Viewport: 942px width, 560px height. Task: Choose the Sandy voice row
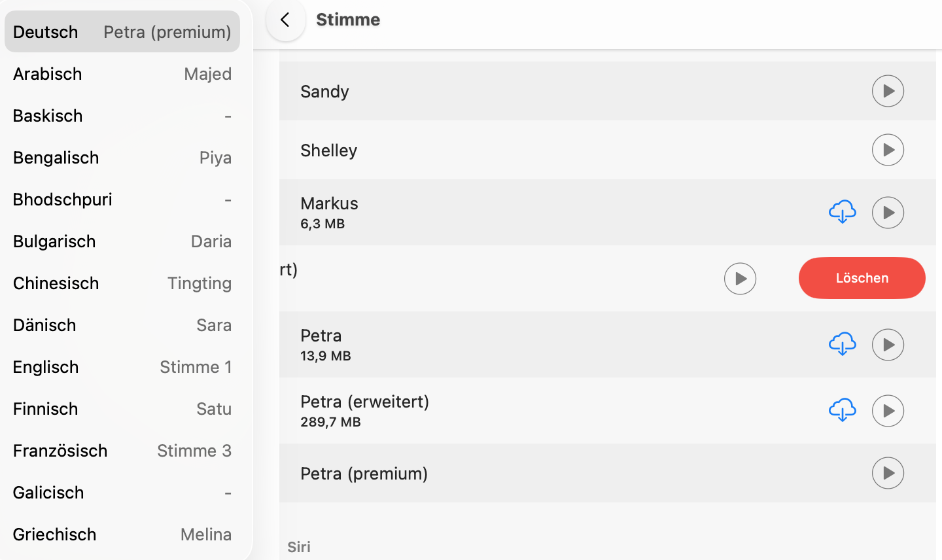click(523, 92)
